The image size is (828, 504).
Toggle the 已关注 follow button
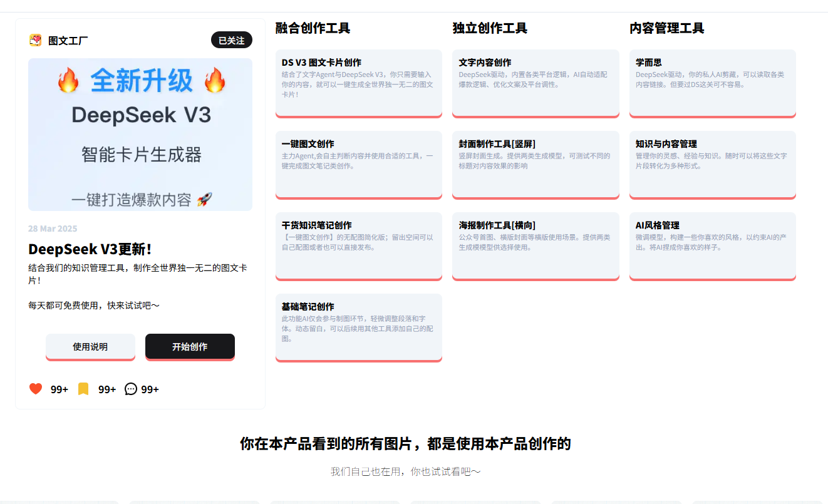pos(231,40)
